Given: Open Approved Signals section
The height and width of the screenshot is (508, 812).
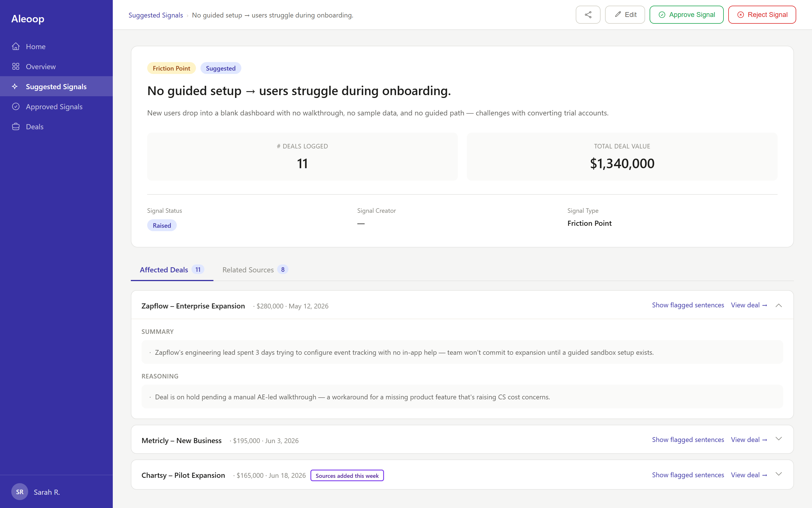Looking at the screenshot, I should (x=56, y=106).
